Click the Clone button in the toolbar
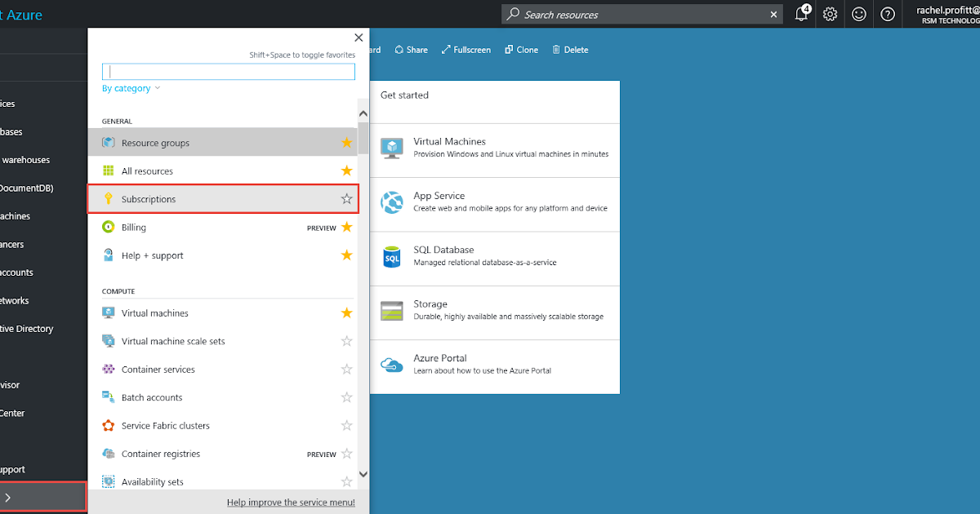This screenshot has width=980, height=514. point(521,49)
